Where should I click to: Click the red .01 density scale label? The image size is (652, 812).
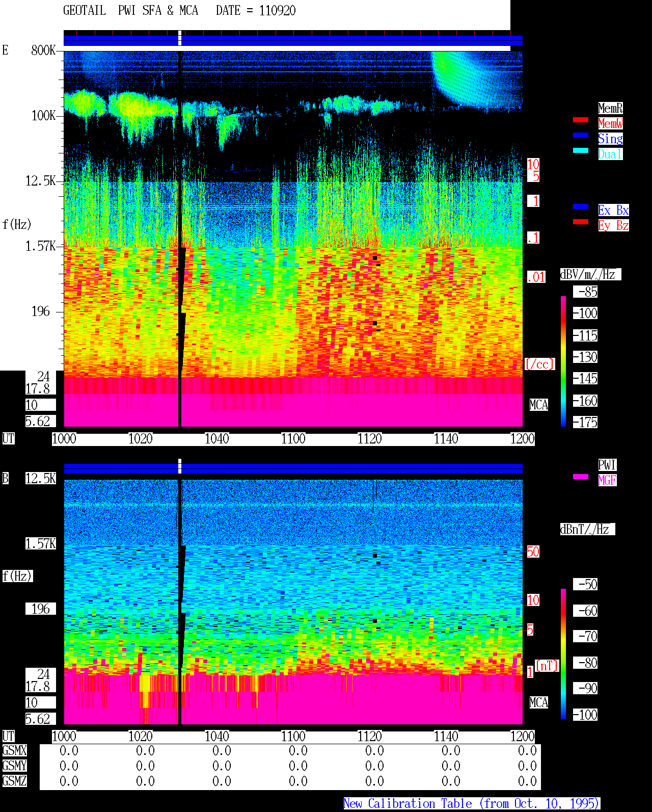point(536,277)
